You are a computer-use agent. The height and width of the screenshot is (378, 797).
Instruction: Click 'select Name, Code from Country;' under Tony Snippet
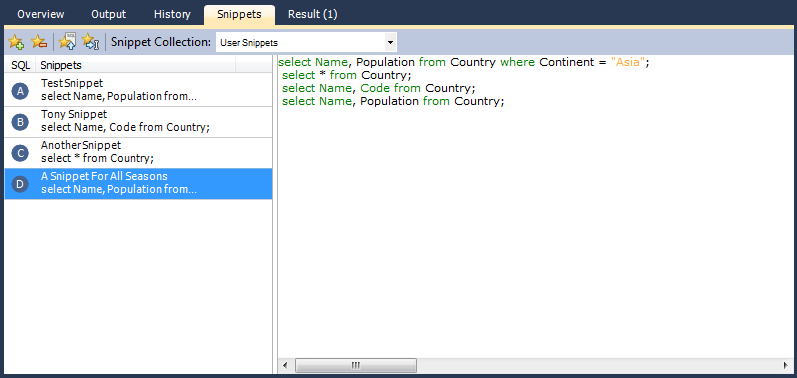(125, 127)
